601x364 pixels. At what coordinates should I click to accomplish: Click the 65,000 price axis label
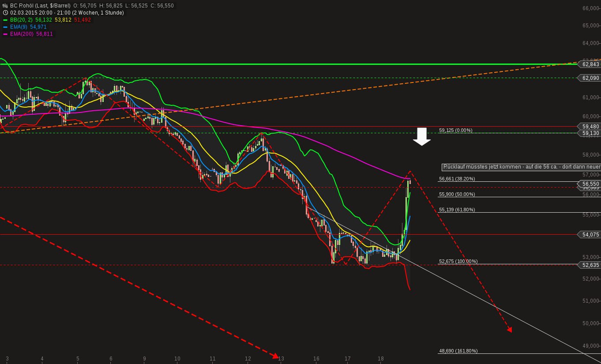[591, 26]
